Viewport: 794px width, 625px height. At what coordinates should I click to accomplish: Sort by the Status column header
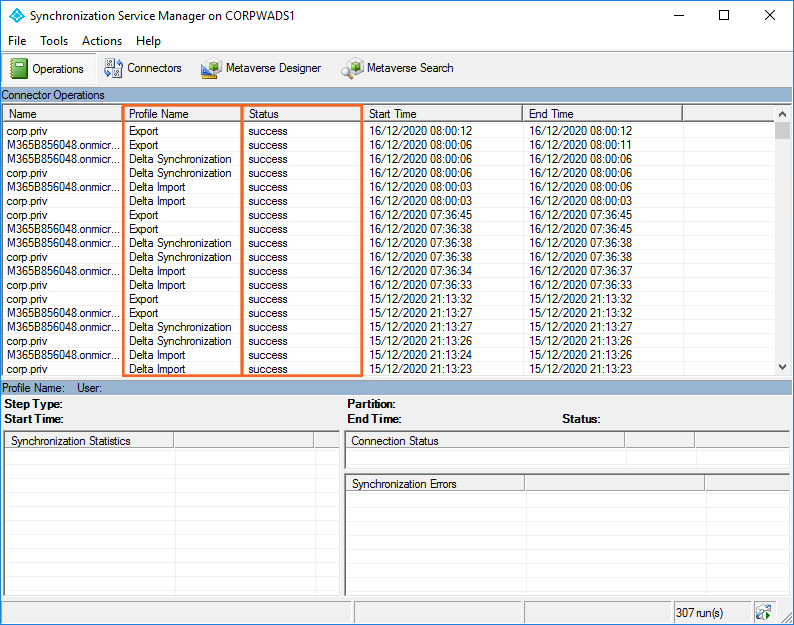click(301, 114)
